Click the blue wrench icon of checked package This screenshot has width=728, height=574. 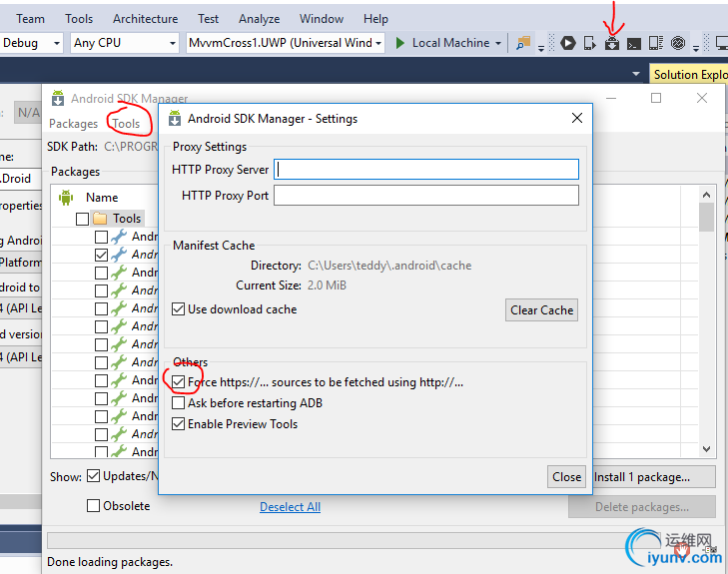click(x=119, y=255)
